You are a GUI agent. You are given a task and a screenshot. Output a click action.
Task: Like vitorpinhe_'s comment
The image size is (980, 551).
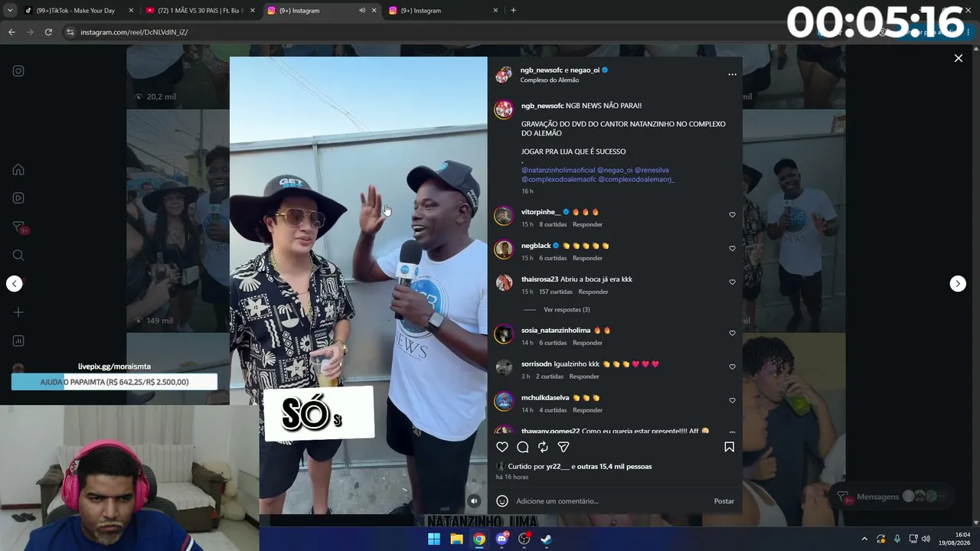(732, 215)
